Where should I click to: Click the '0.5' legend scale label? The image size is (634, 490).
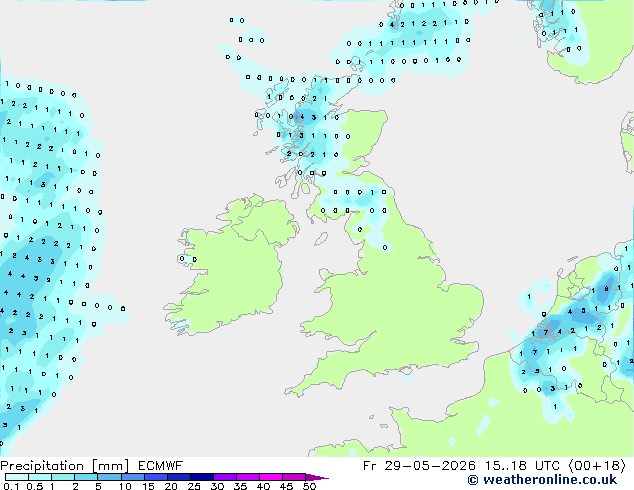34,486
